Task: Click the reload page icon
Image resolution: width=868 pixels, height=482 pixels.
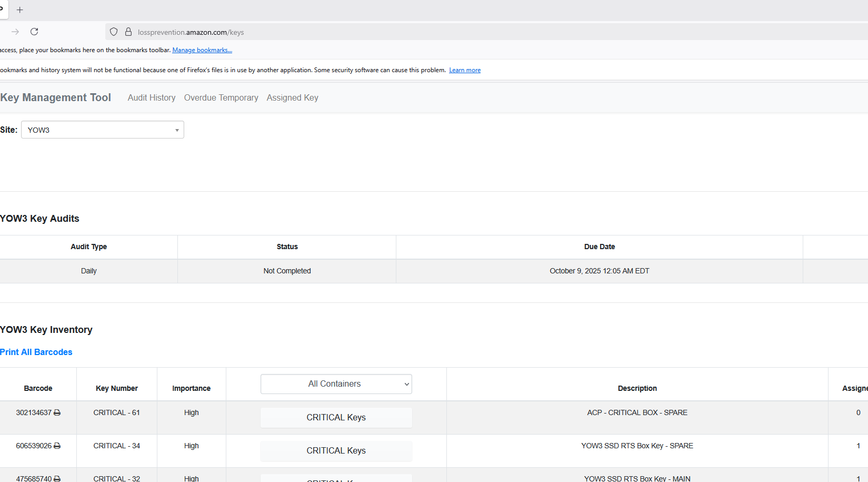Action: click(34, 32)
